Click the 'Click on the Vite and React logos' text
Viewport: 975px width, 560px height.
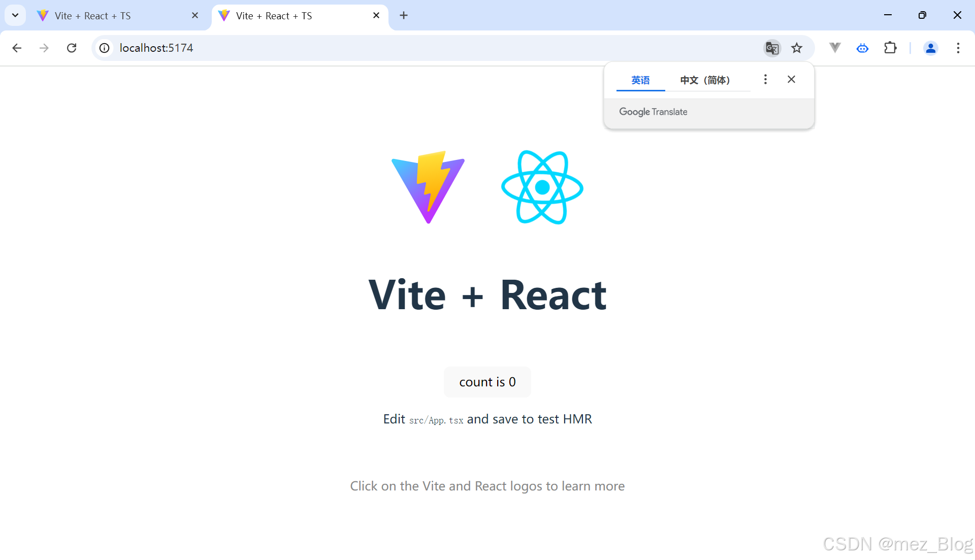click(487, 486)
